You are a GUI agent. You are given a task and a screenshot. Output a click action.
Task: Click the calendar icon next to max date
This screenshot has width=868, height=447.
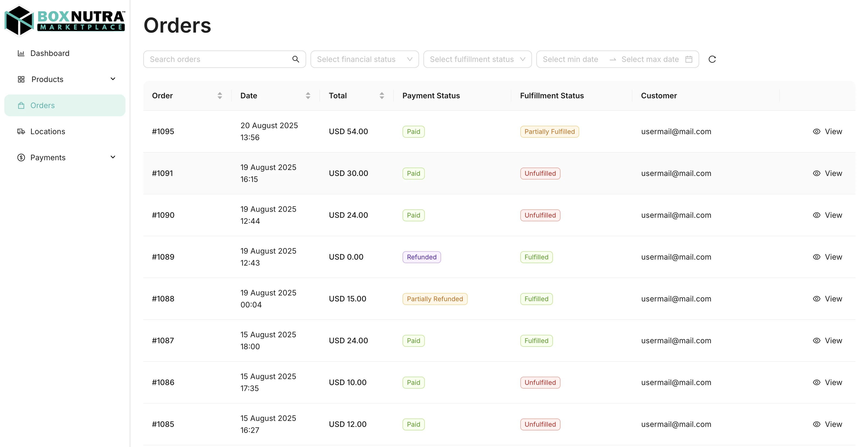[x=689, y=59]
